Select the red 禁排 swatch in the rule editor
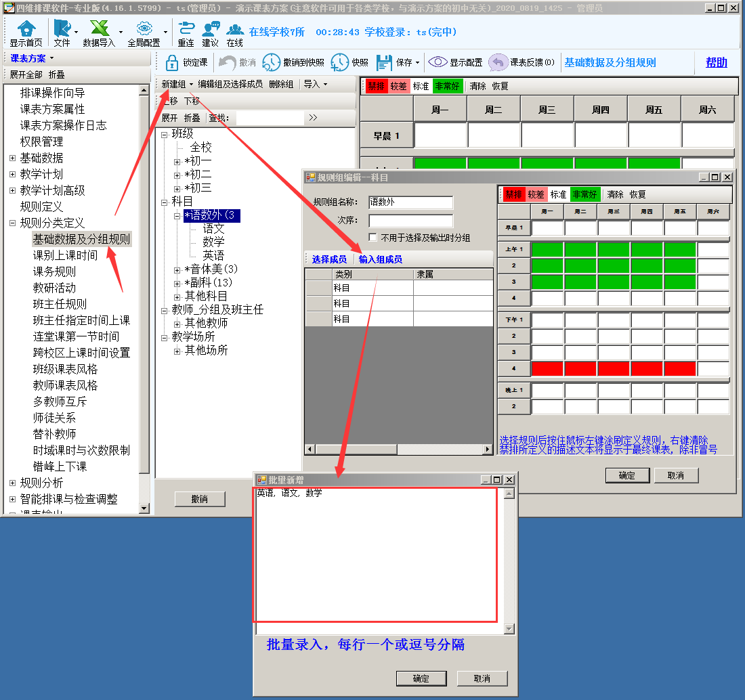The height and width of the screenshot is (700, 745). (514, 194)
